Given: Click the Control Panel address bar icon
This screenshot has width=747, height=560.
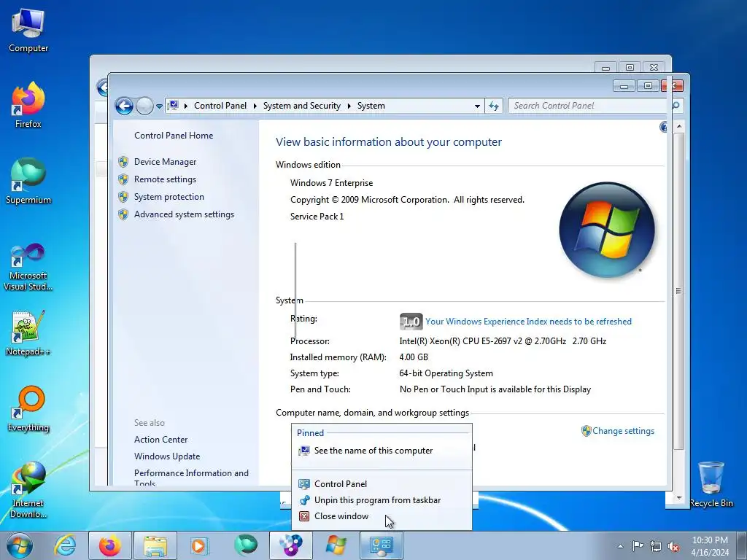Looking at the screenshot, I should coord(174,105).
